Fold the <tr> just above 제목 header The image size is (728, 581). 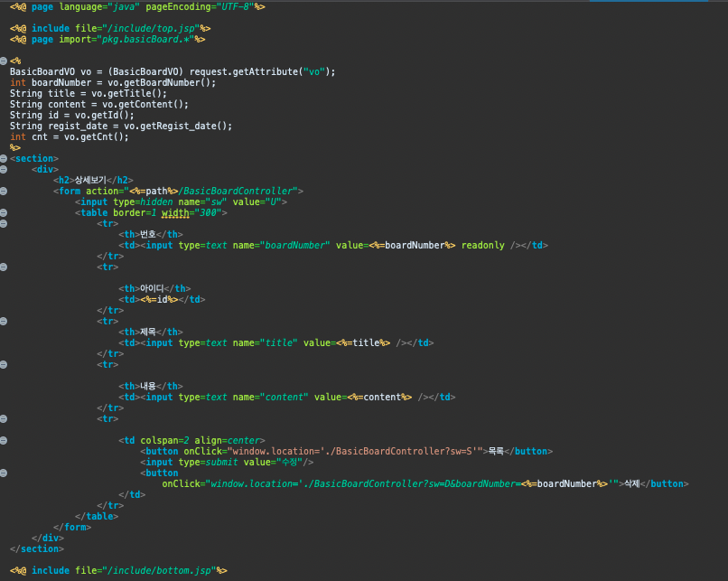point(4,321)
